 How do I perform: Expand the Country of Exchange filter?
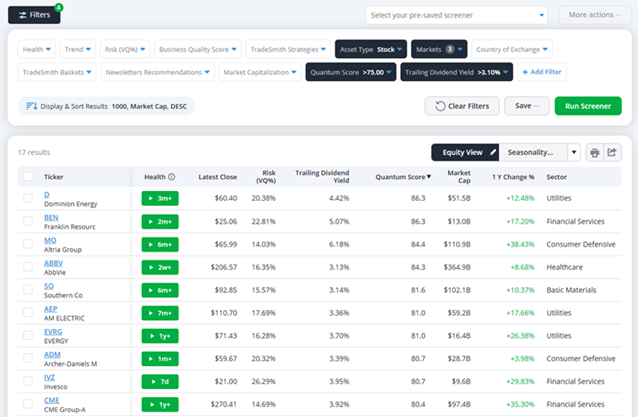tap(512, 49)
